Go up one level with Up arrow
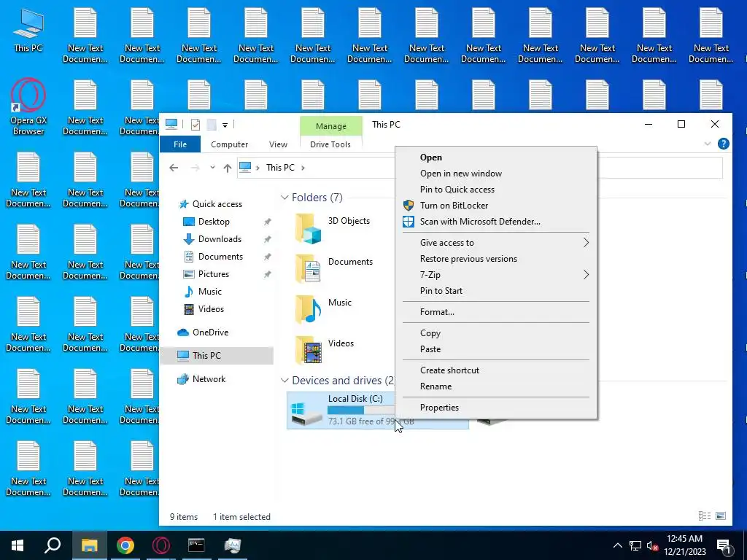Image resolution: width=747 pixels, height=560 pixels. click(x=228, y=168)
